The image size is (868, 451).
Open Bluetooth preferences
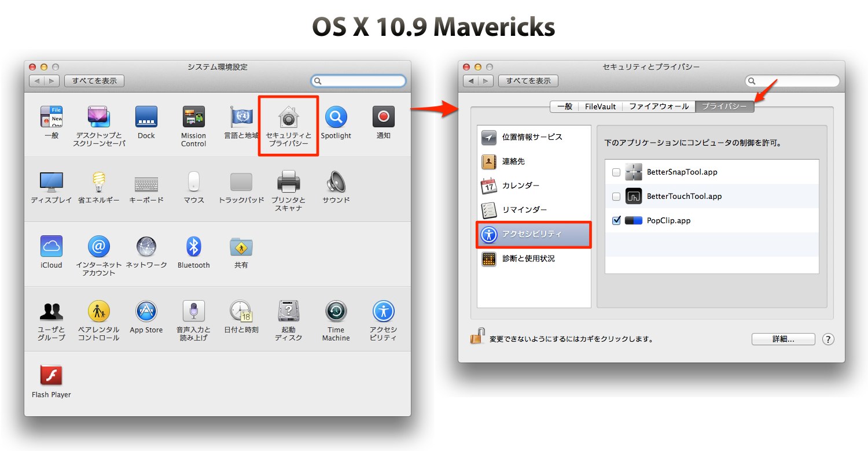[x=193, y=247]
